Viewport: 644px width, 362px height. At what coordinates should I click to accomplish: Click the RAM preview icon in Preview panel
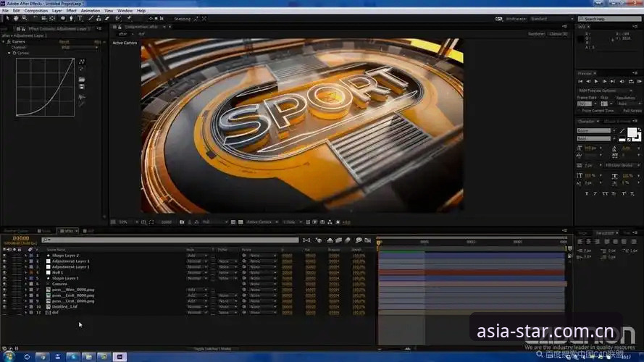pyautogui.click(x=639, y=82)
